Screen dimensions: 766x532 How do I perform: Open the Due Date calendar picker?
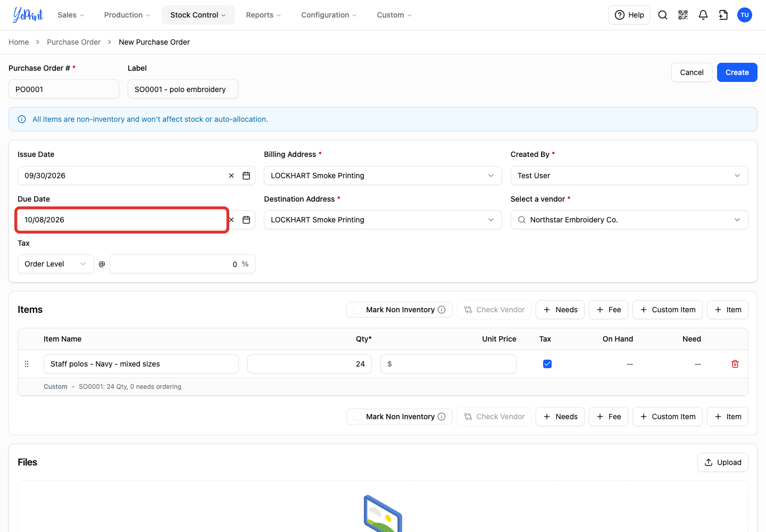click(246, 220)
